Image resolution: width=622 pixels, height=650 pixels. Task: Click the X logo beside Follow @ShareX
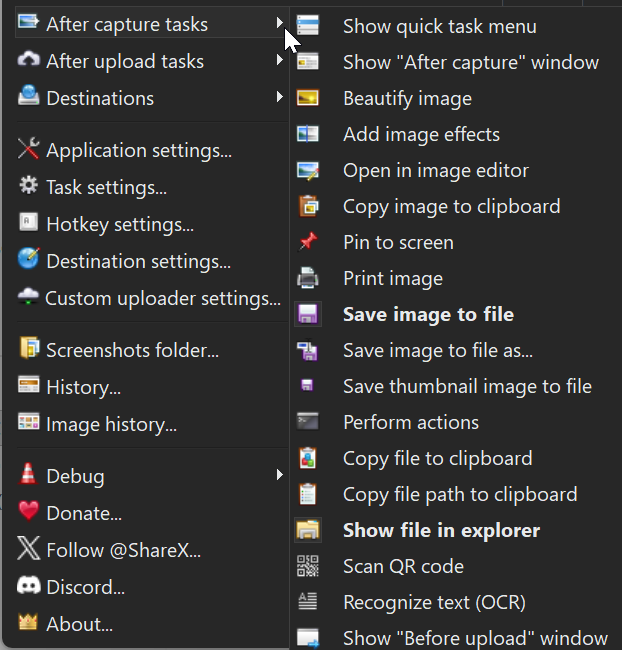tap(29, 550)
